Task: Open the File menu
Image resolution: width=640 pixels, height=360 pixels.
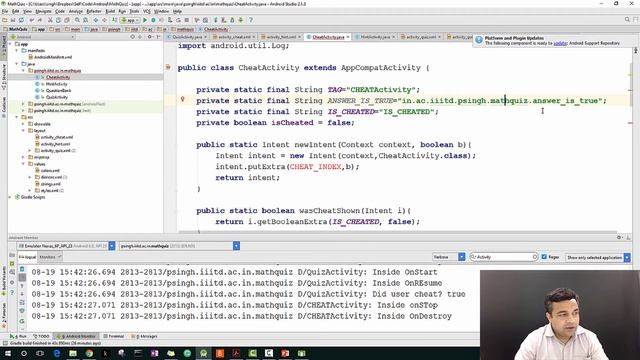Action: [x=5, y=11]
